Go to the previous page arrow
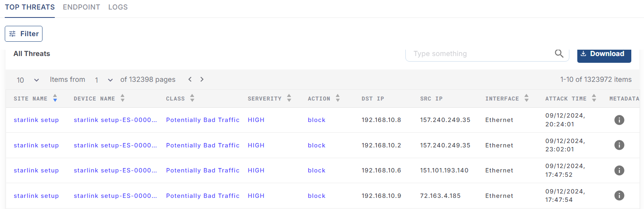This screenshot has width=644, height=209. click(190, 79)
